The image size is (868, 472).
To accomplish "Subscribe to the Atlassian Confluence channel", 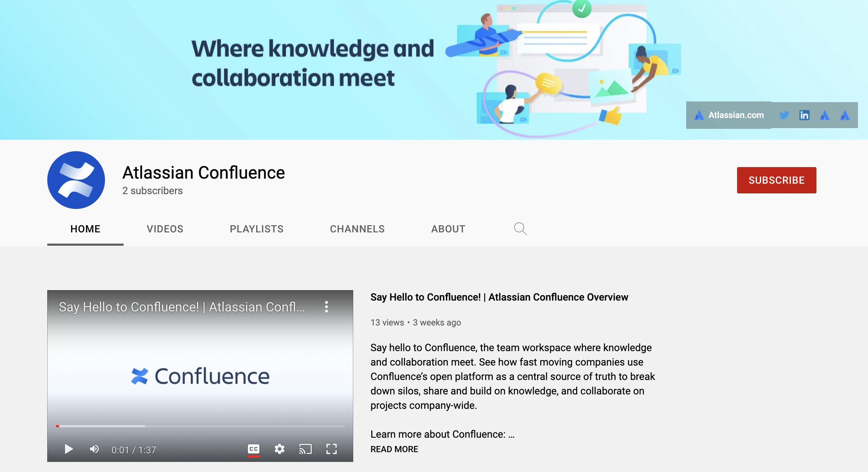I will (x=776, y=180).
